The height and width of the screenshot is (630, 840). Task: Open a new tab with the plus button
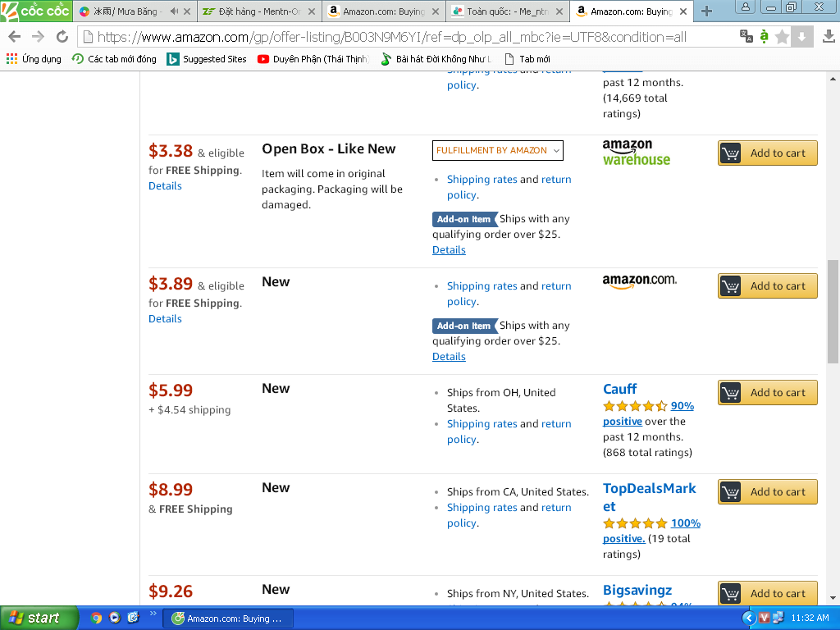point(706,11)
